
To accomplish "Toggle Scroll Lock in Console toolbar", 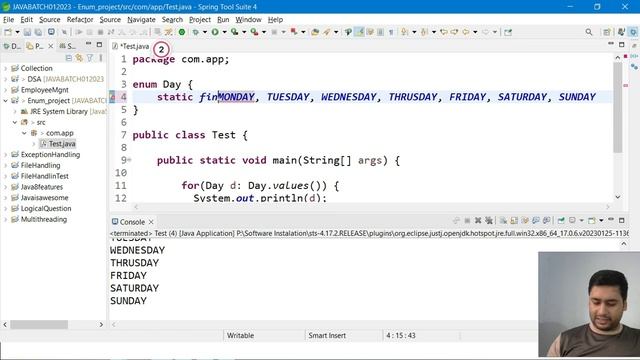I will pyautogui.click(x=514, y=220).
